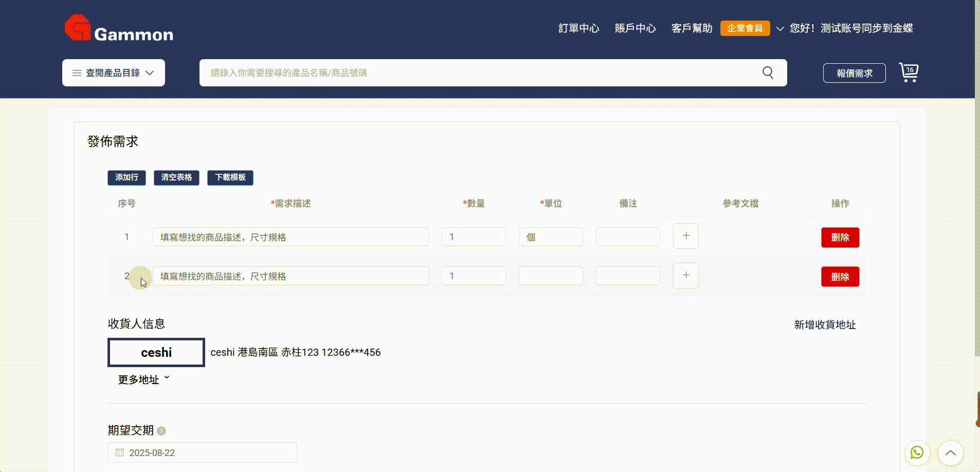The width and height of the screenshot is (980, 472).
Task: Go to 客戶幫助 page
Action: coord(692,28)
